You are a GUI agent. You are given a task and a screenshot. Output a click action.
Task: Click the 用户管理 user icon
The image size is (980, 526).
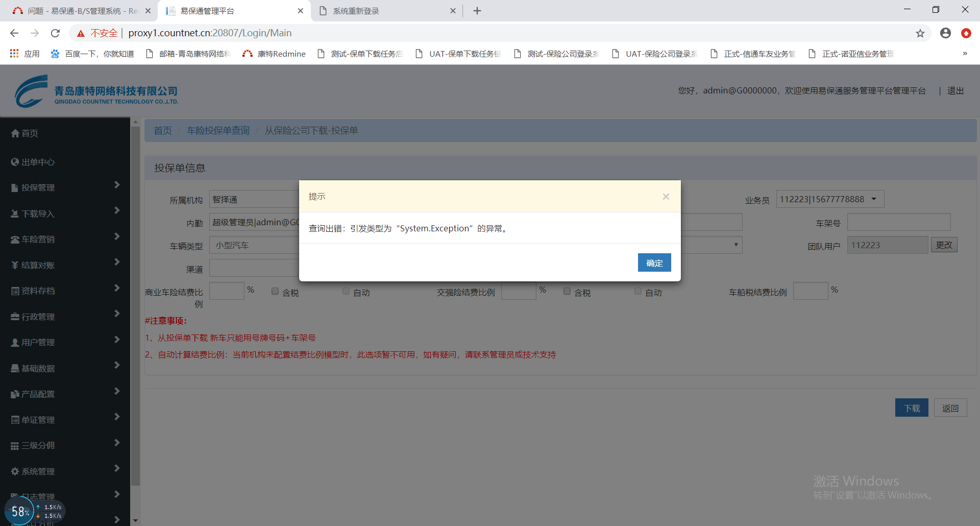[15, 343]
